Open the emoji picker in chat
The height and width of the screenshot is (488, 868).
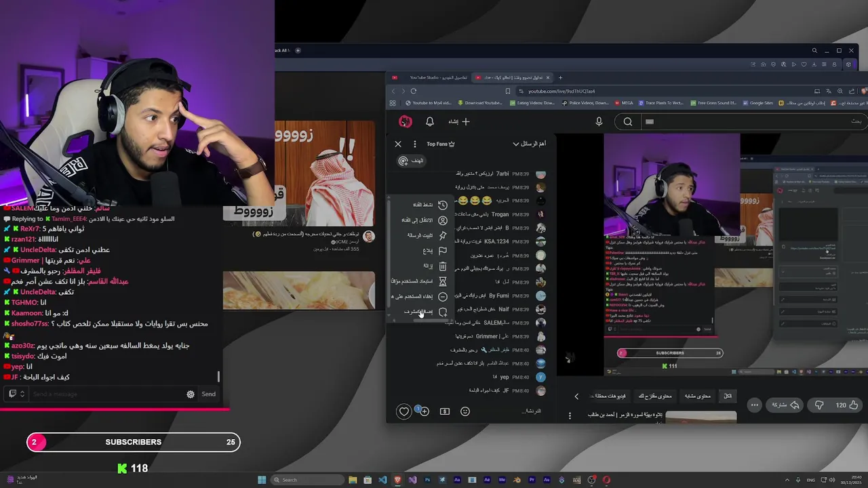(465, 411)
